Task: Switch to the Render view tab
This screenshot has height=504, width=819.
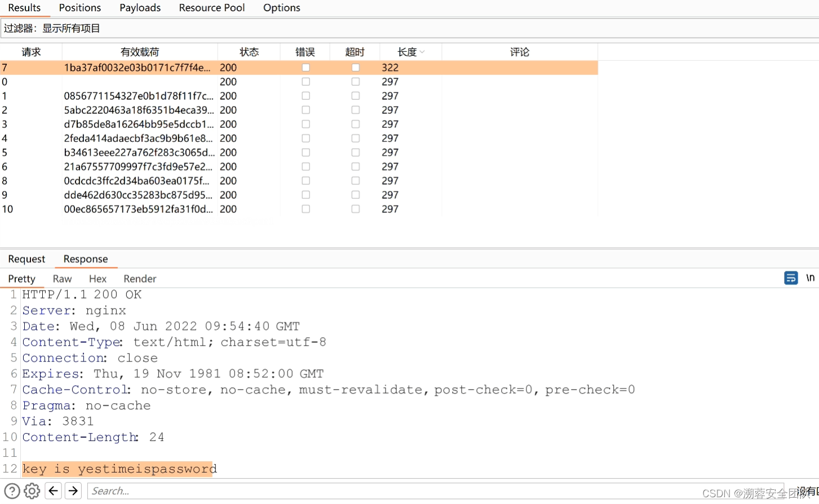Action: coord(140,279)
